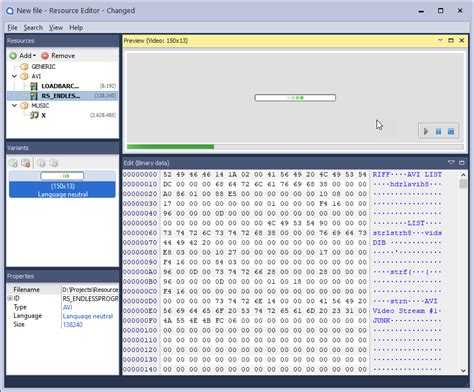This screenshot has height=392, width=474.
Task: Select the music resource named X
Action: [43, 115]
